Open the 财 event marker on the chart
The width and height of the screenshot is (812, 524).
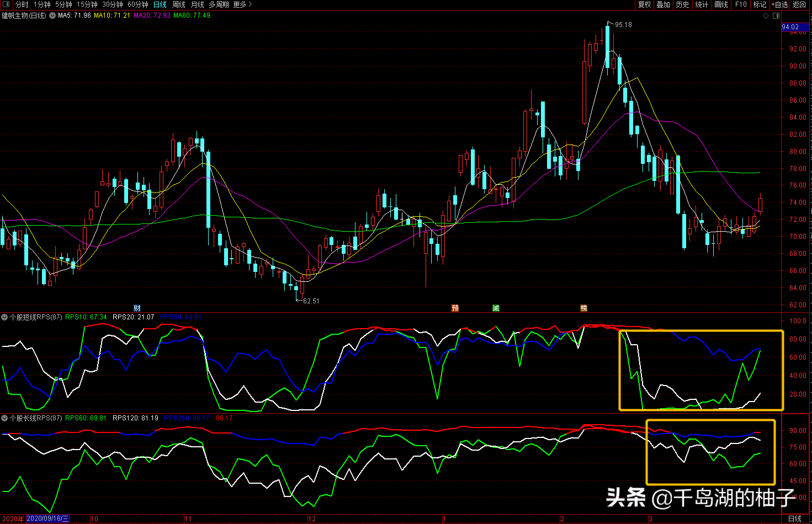(x=137, y=308)
